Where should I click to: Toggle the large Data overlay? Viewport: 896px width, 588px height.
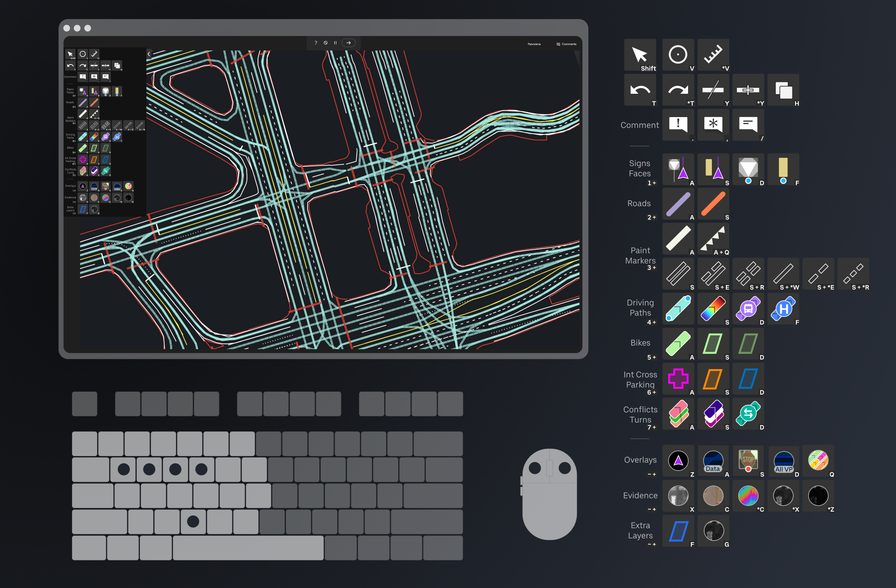click(x=713, y=461)
